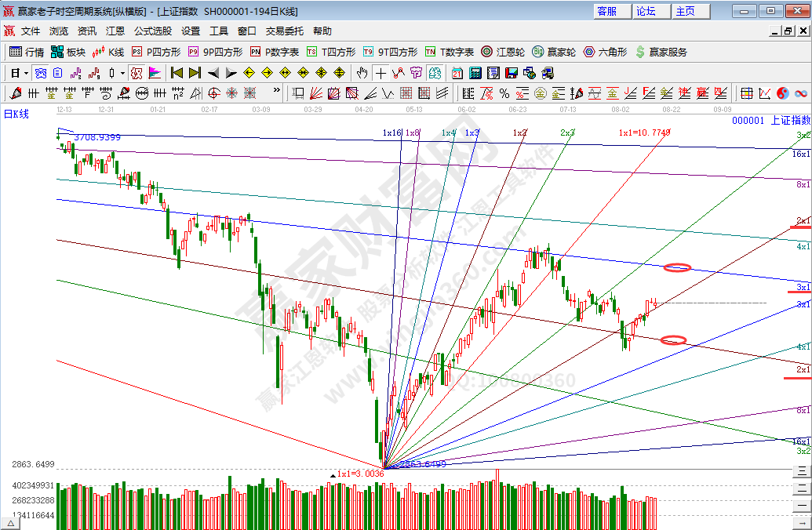Click the P四方形 square chart icon
This screenshot has height=530, width=812.
[156, 52]
